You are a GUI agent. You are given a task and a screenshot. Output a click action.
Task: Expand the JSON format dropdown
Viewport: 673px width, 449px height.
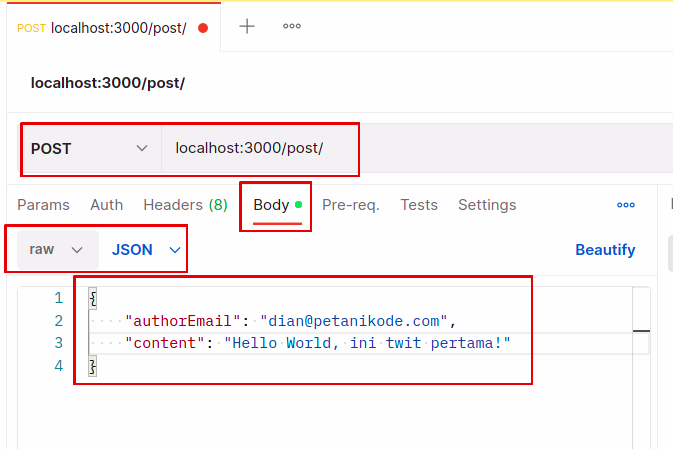click(147, 250)
